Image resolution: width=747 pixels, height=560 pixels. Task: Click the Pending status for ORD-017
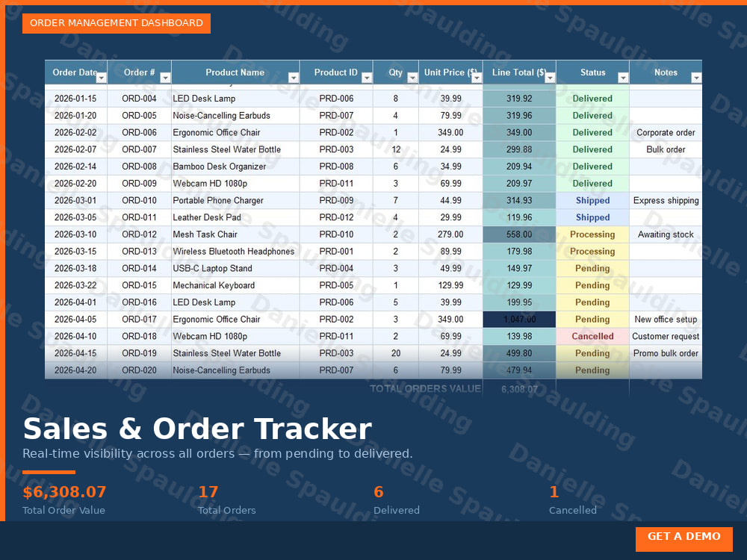coord(592,320)
